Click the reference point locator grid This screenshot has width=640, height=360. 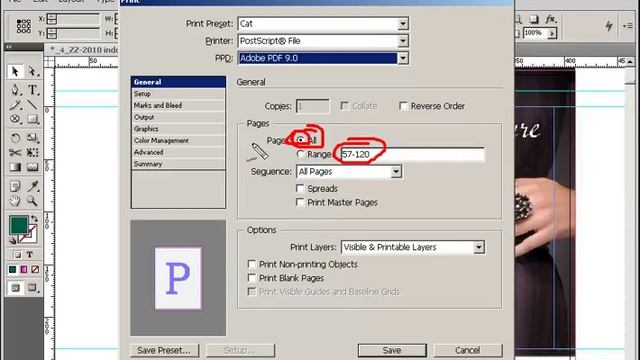point(23,26)
